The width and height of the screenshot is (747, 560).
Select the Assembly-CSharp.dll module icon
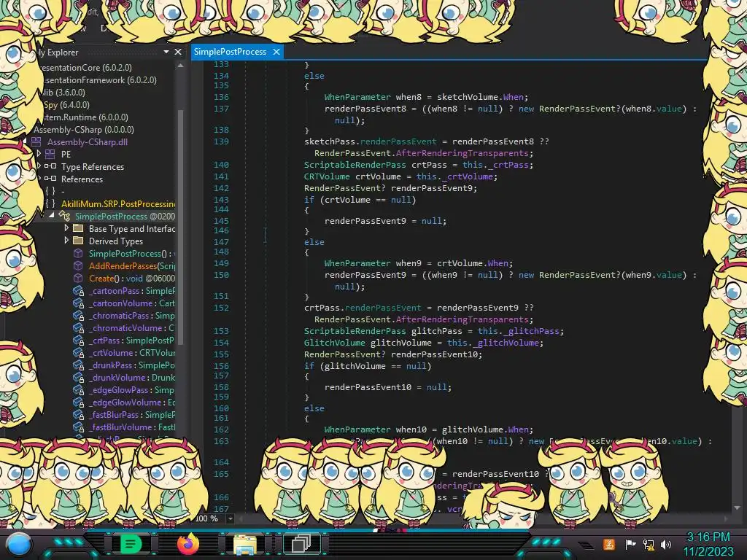pyautogui.click(x=36, y=142)
